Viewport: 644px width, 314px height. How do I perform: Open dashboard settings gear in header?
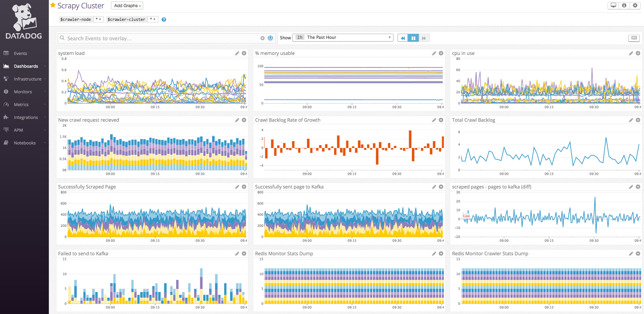point(635,5)
